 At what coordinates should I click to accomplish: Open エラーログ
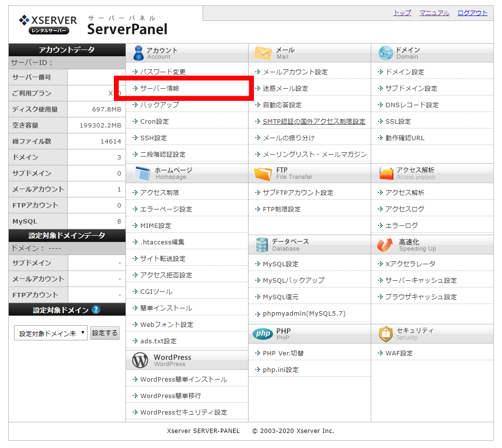[x=402, y=225]
